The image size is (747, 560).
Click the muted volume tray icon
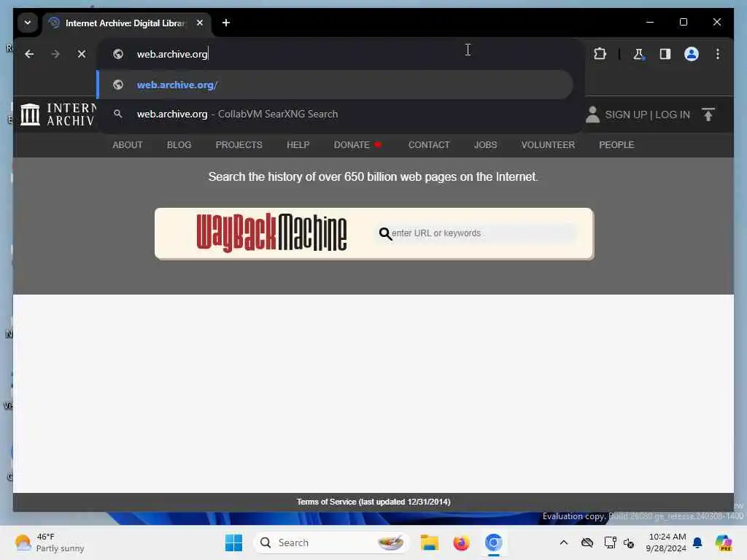point(629,542)
